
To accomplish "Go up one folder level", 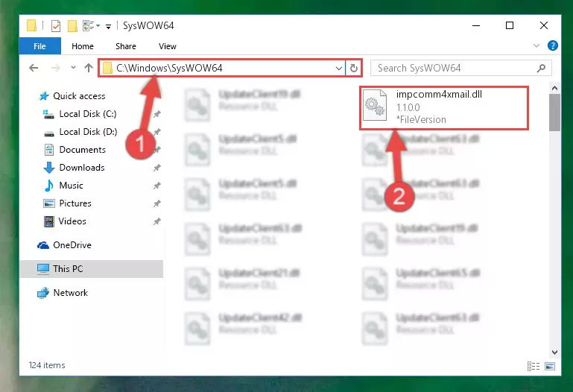I will (89, 68).
